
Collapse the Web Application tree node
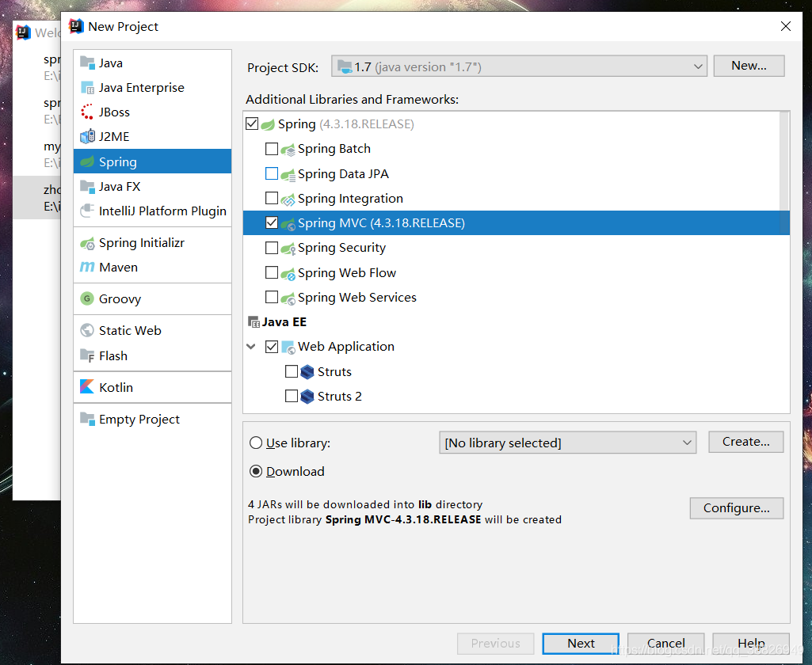(251, 346)
